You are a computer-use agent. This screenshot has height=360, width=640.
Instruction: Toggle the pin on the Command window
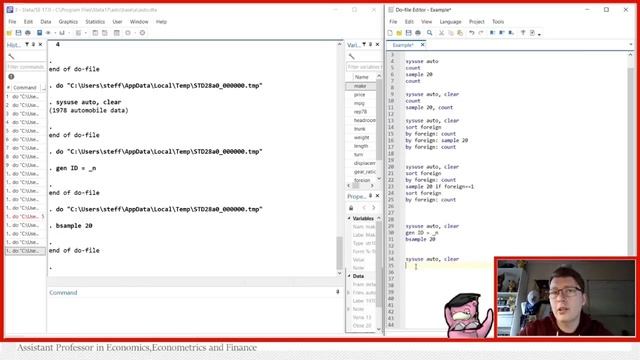click(x=338, y=292)
